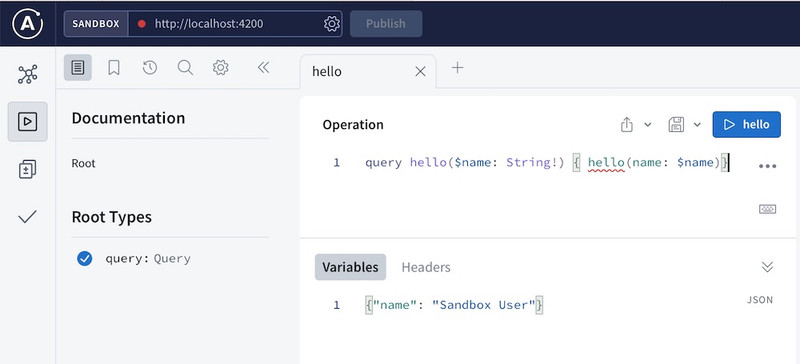Viewport: 800px width, 364px height.
Task: Open the query: Query root type
Action: click(x=148, y=259)
